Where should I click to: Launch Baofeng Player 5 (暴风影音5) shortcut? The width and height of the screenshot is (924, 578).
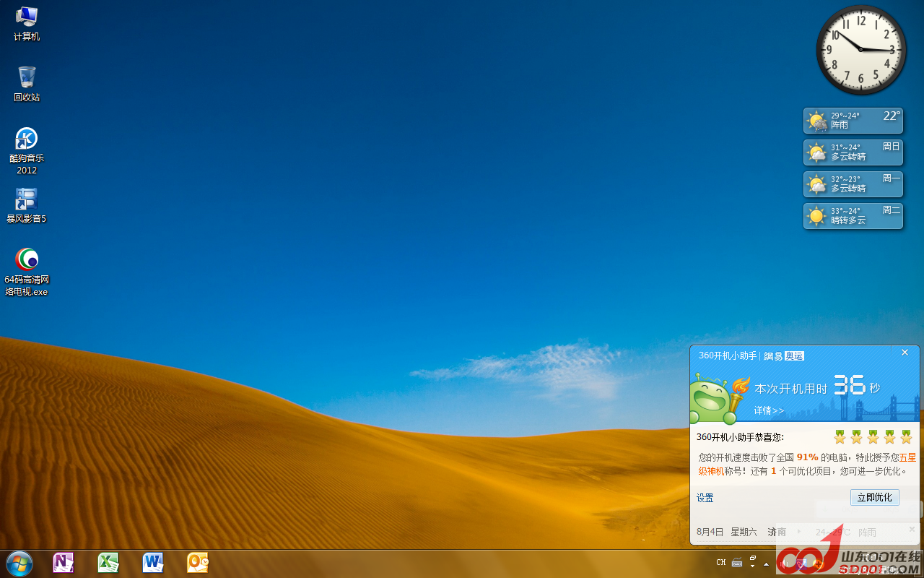(x=27, y=205)
